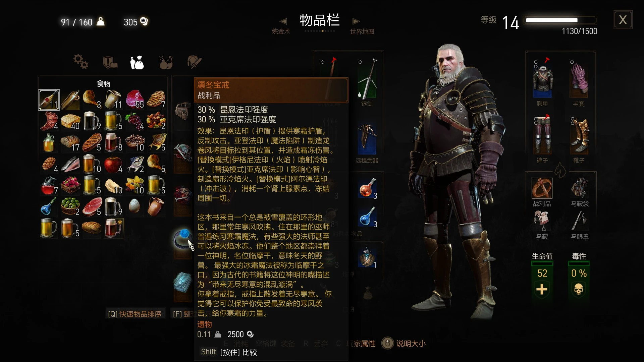Select the food and potions inventory tab
The image size is (644, 362).
tap(137, 62)
